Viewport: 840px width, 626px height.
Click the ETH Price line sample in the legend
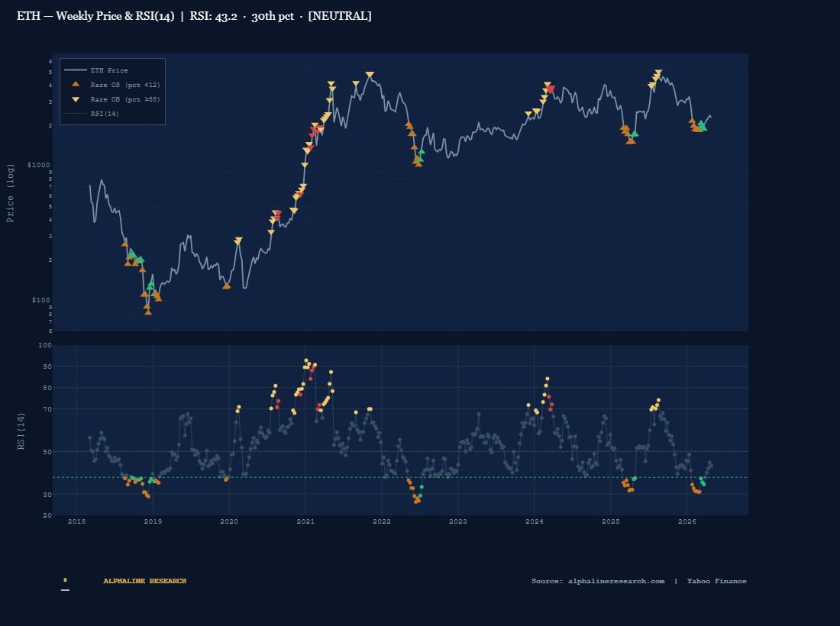pyautogui.click(x=76, y=70)
